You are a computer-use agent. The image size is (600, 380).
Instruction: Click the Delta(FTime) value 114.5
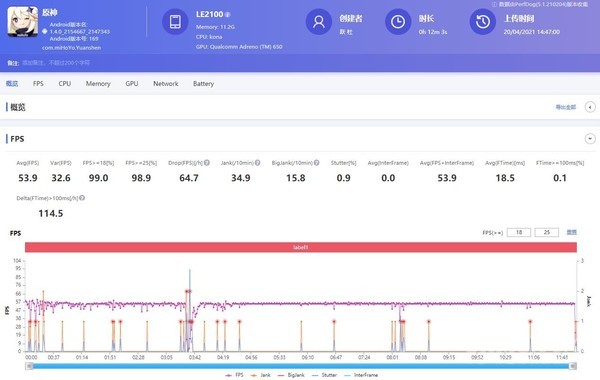pyautogui.click(x=51, y=214)
